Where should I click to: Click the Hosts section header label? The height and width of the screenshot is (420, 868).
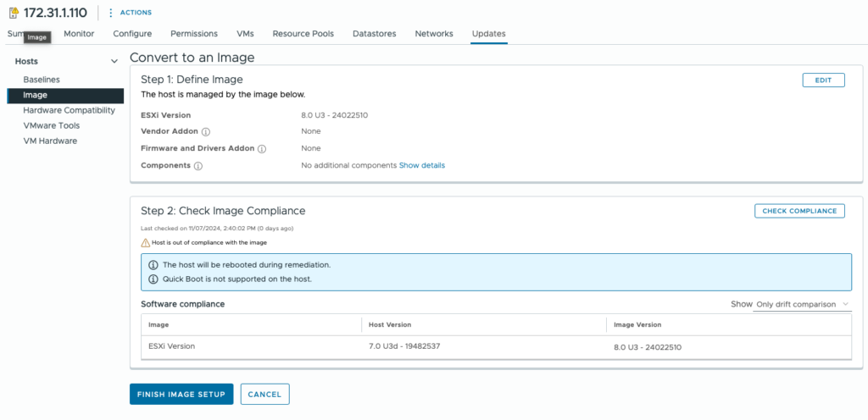point(26,61)
